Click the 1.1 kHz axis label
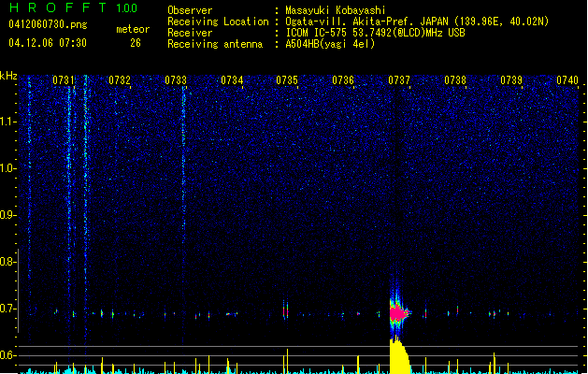 (8, 122)
